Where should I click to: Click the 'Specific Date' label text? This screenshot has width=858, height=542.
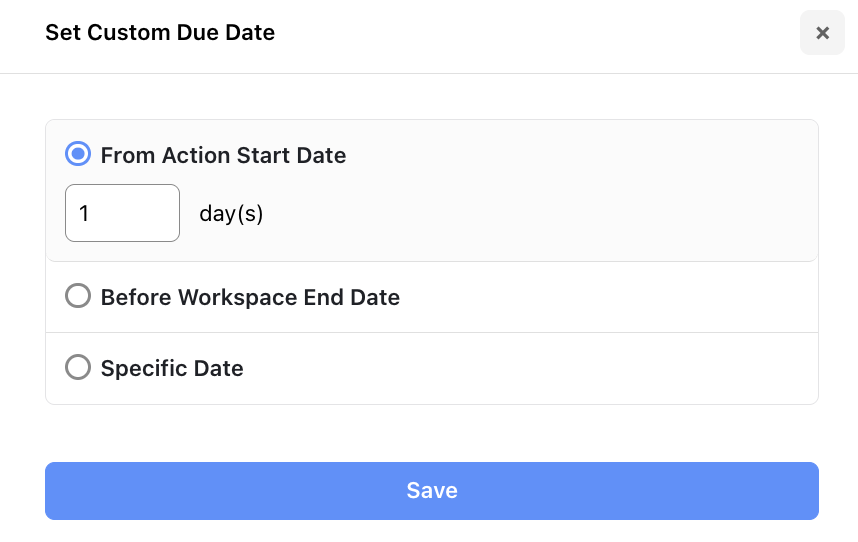point(172,368)
